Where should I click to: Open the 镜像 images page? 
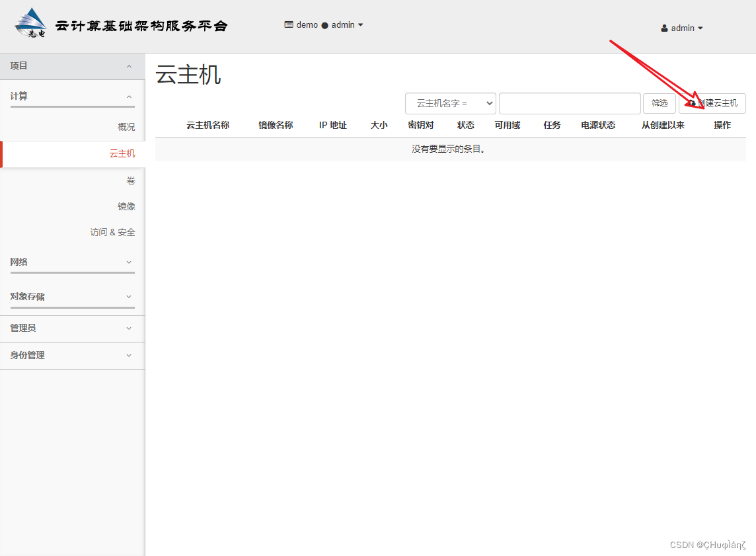[x=126, y=206]
